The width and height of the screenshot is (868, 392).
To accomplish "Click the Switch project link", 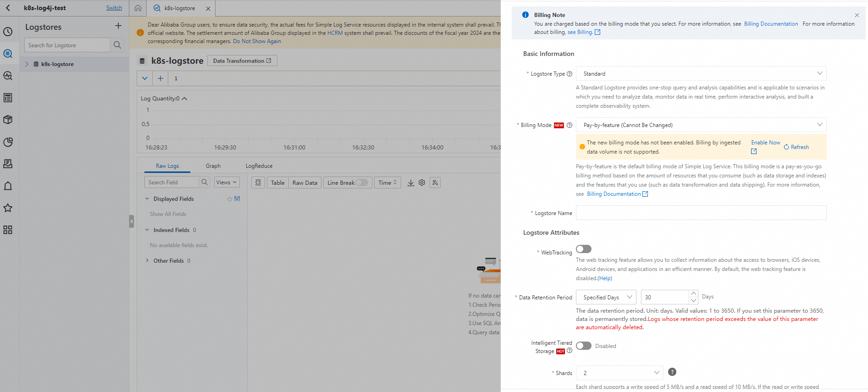I will coord(114,8).
